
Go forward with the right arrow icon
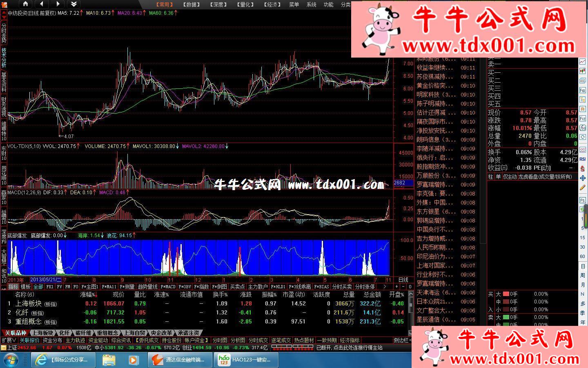coord(58,4)
